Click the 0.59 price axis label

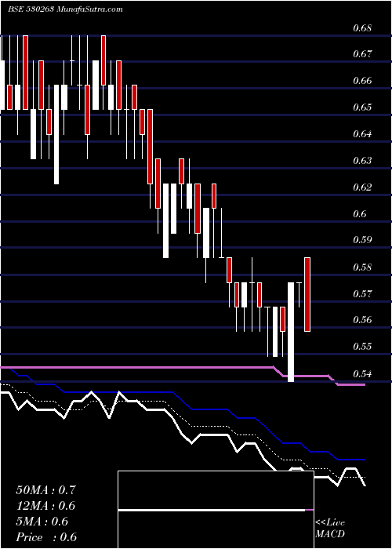pyautogui.click(x=361, y=240)
